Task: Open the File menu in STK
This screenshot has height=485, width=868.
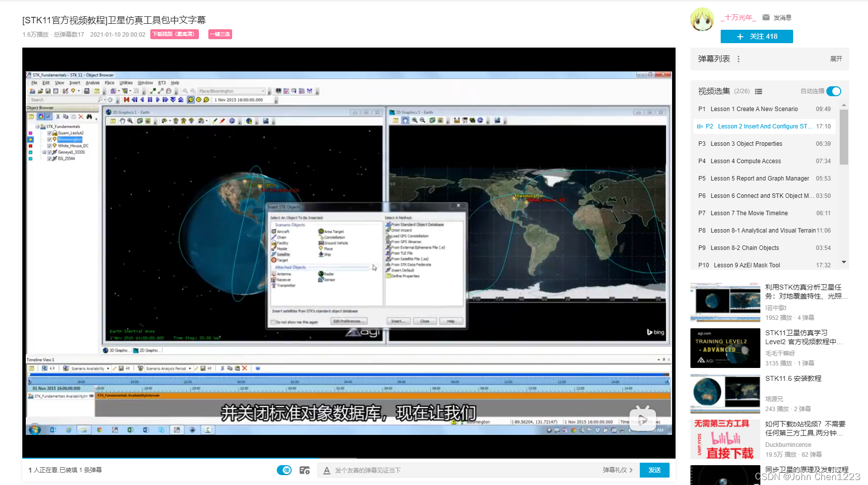Action: tap(34, 83)
